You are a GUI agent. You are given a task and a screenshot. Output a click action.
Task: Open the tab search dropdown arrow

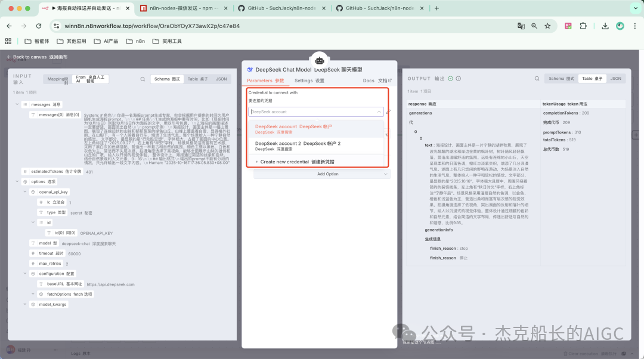pyautogui.click(x=636, y=8)
